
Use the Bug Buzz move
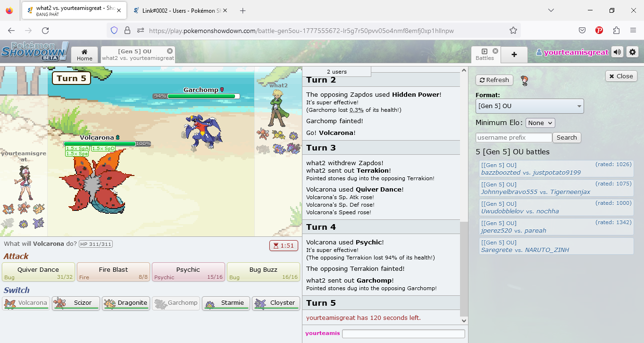point(263,272)
